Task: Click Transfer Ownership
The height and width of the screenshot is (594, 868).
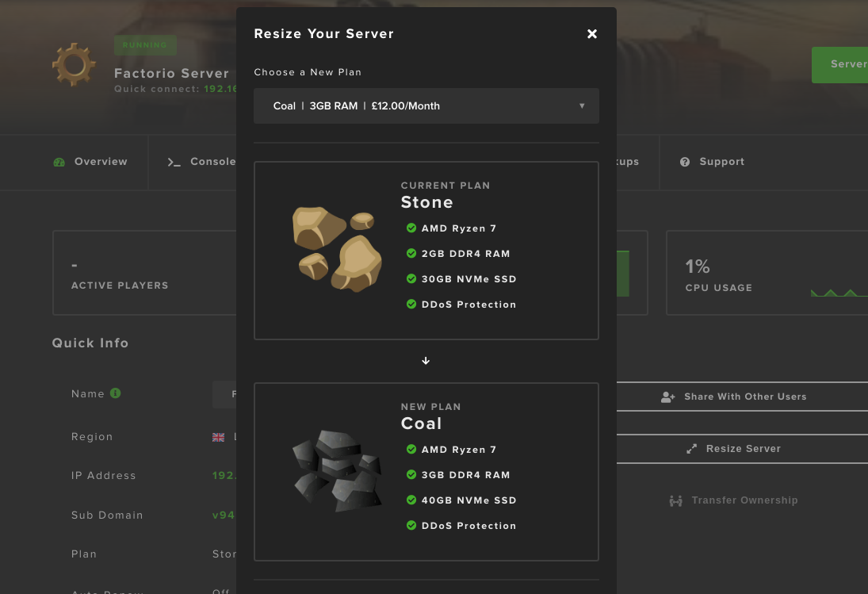Action: (x=733, y=500)
